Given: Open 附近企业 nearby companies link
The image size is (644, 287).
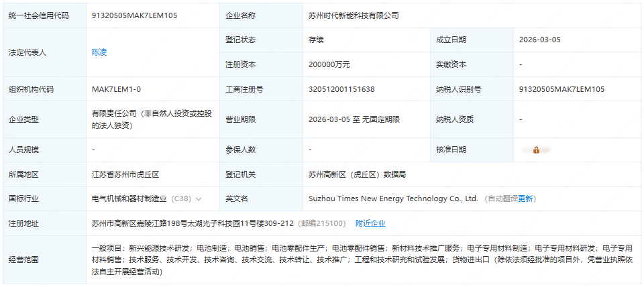Looking at the screenshot, I should (x=370, y=223).
